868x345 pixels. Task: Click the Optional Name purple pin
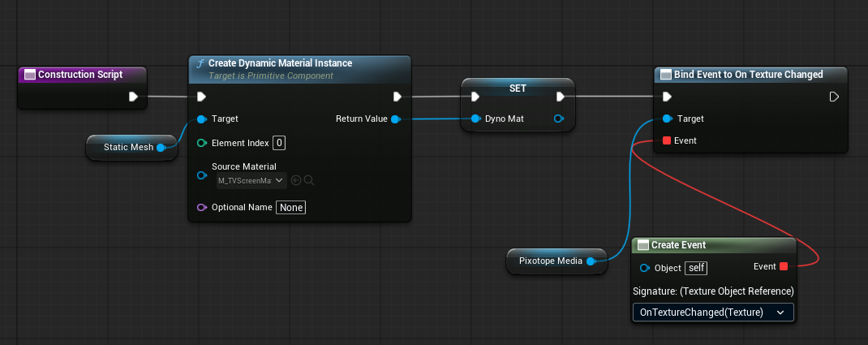click(x=202, y=207)
